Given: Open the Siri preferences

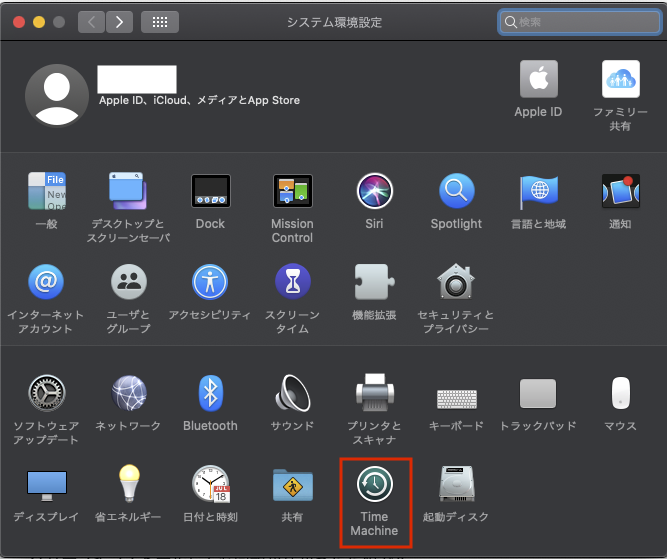Looking at the screenshot, I should [x=374, y=191].
